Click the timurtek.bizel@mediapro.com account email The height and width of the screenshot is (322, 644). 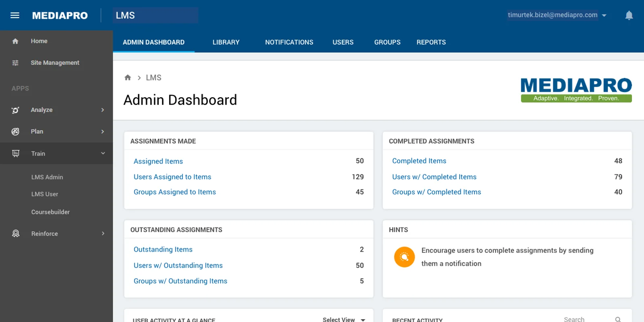tap(552, 15)
